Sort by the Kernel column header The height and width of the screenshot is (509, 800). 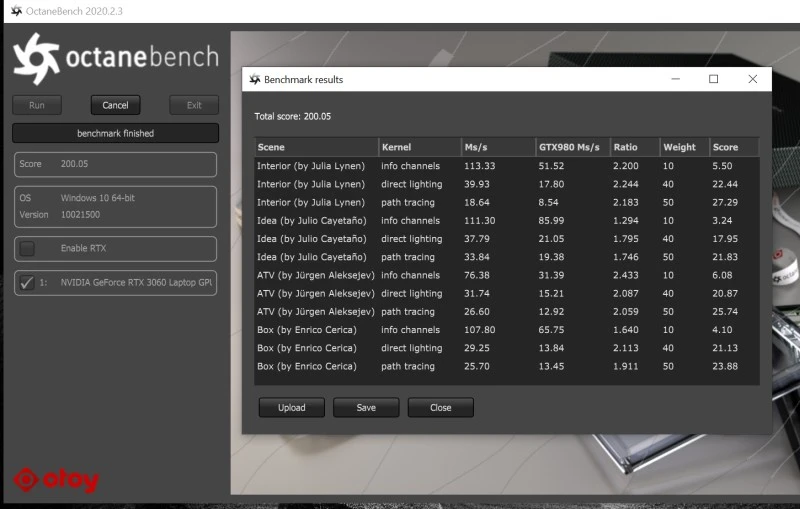(420, 147)
